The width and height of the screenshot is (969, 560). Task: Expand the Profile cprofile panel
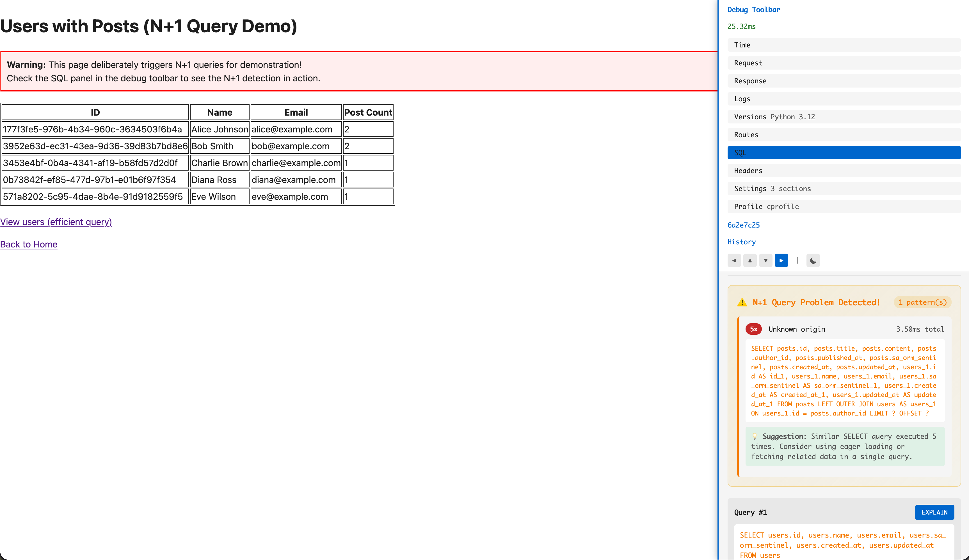(844, 207)
